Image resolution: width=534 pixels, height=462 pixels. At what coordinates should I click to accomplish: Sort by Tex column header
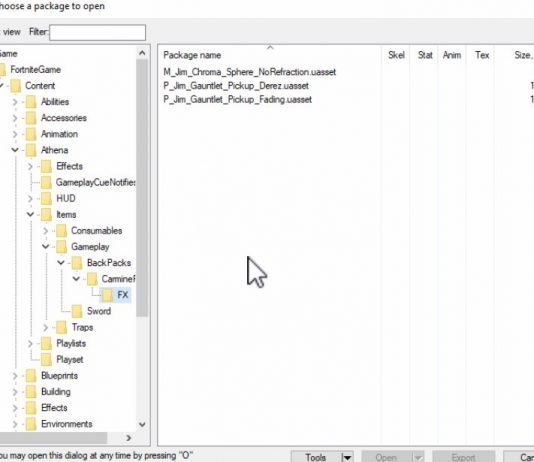pos(482,55)
